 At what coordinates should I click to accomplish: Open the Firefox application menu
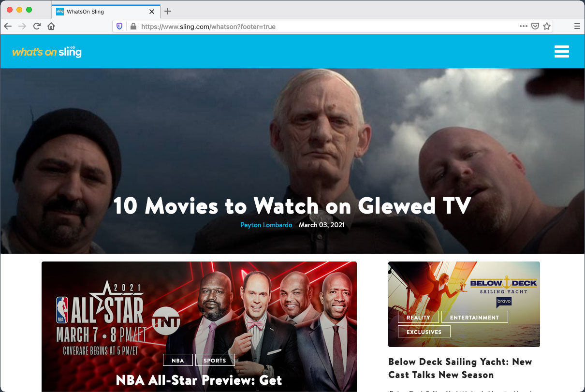tap(577, 27)
